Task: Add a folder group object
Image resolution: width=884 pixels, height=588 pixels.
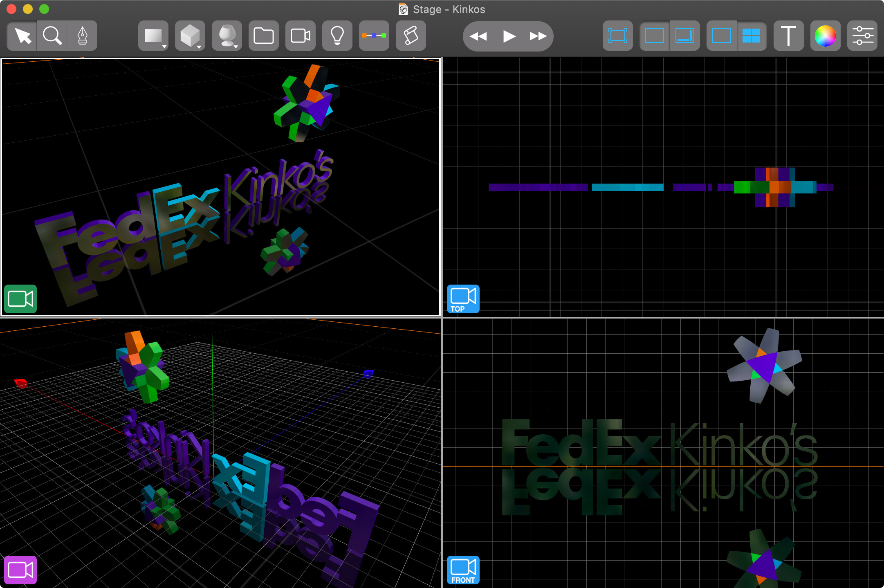Action: tap(264, 36)
